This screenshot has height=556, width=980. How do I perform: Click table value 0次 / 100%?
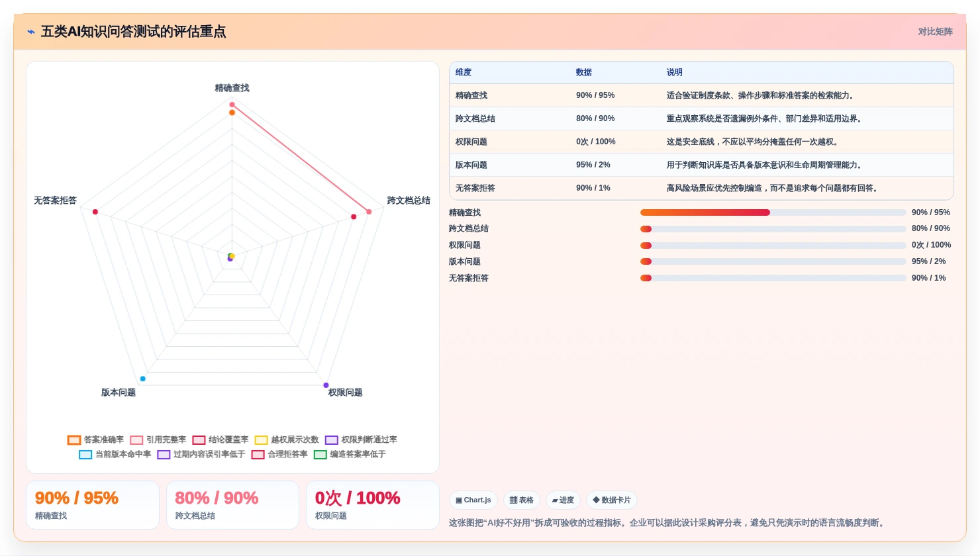(596, 142)
